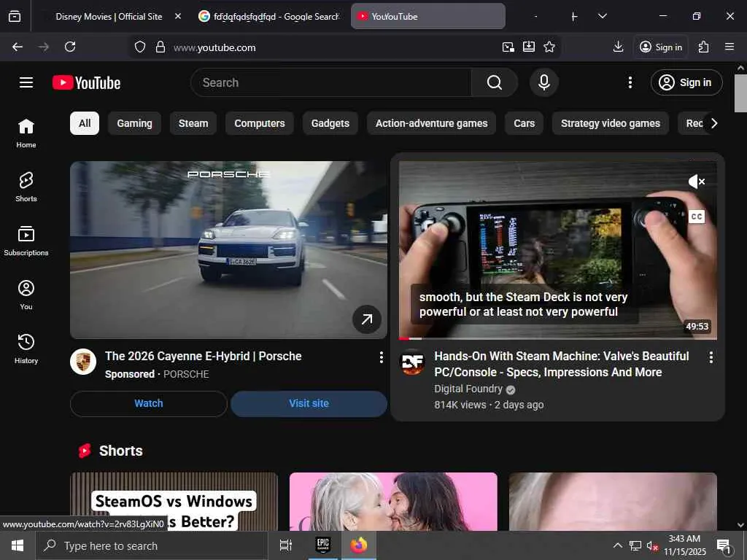Open the Cayenne E-Hybrid video title

[x=204, y=356]
